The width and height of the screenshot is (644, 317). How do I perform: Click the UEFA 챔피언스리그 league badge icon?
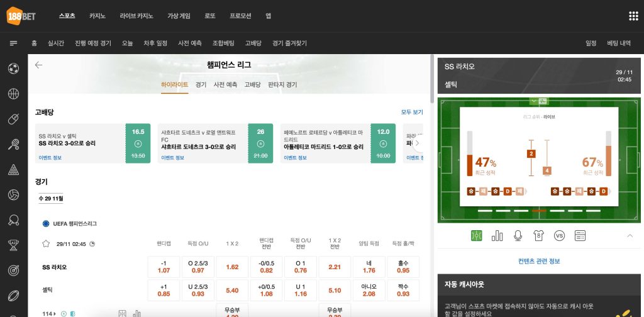click(46, 224)
